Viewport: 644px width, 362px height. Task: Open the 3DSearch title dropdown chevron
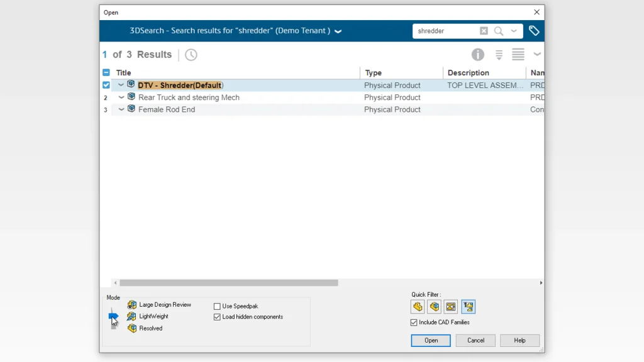click(x=338, y=31)
